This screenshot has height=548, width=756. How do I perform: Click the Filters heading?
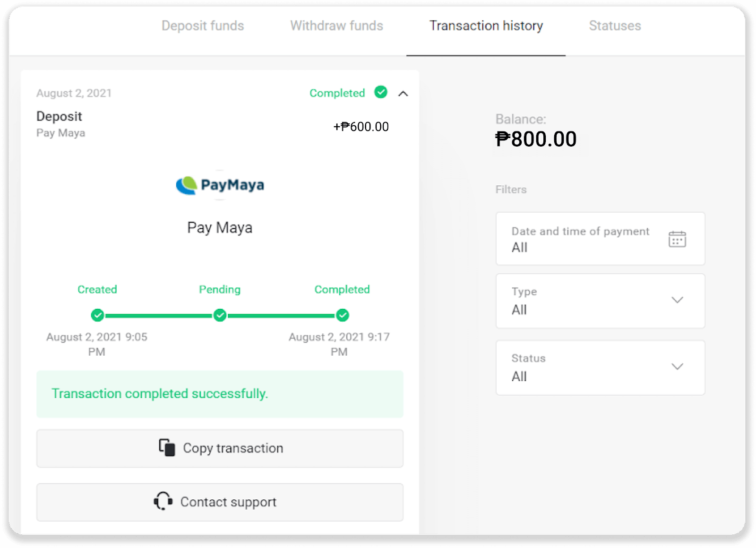pos(511,190)
